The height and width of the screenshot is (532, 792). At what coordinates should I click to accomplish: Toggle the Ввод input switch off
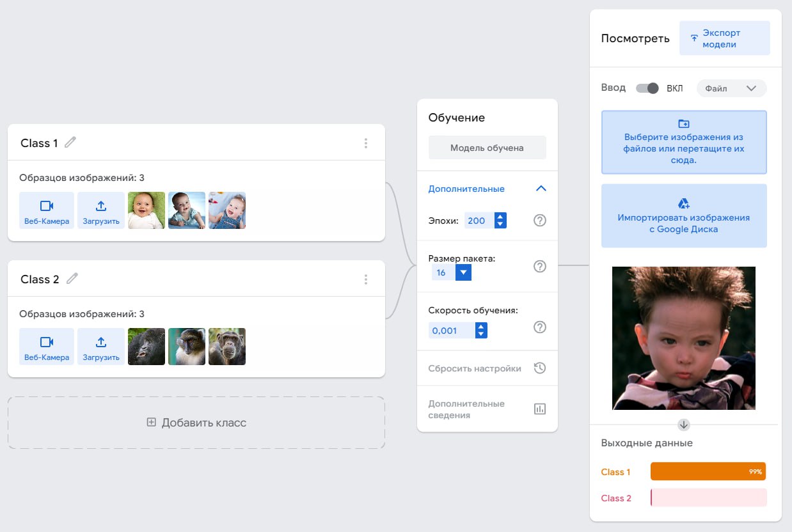click(x=647, y=88)
